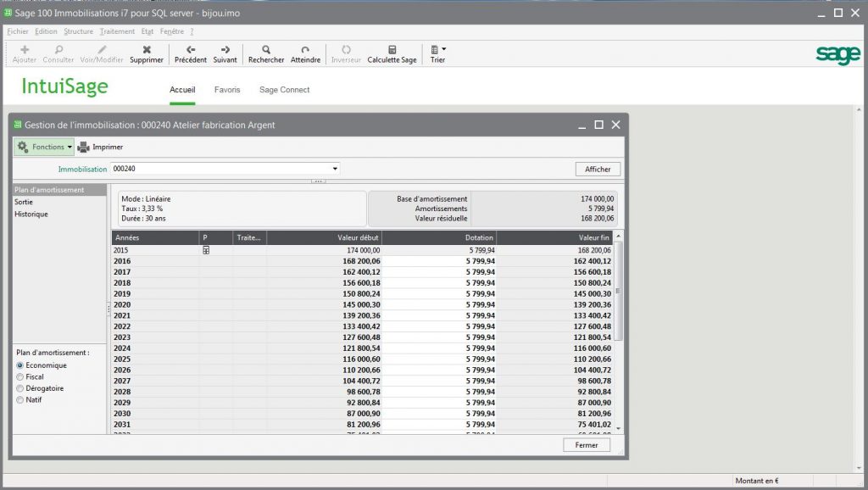
Task: Select Historique in the side list
Action: [60, 214]
